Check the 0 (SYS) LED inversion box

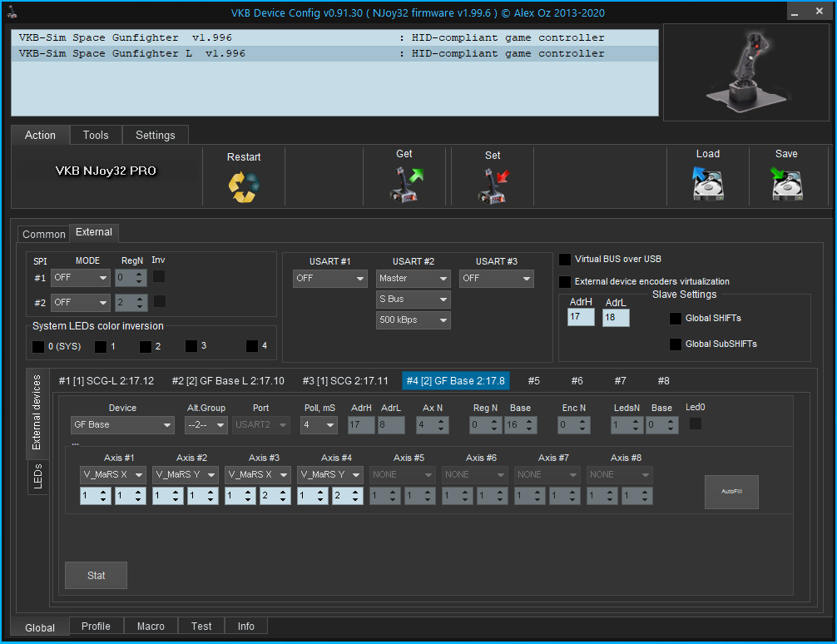coord(38,346)
